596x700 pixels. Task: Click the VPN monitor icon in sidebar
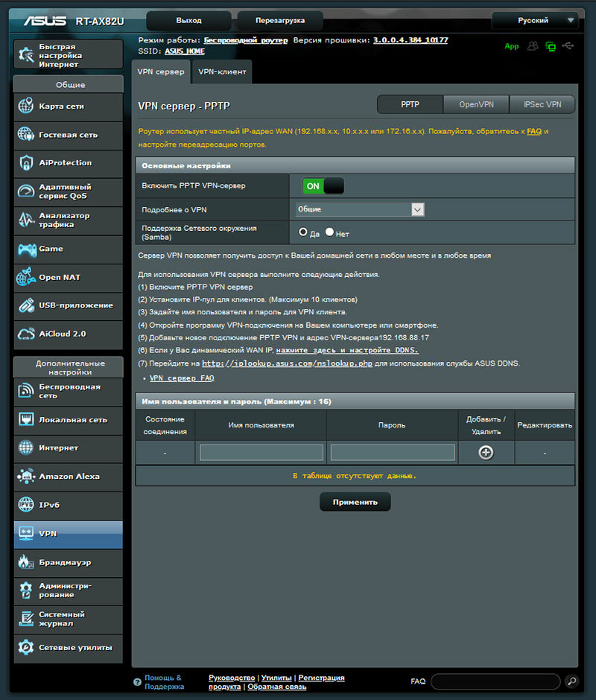[x=26, y=533]
